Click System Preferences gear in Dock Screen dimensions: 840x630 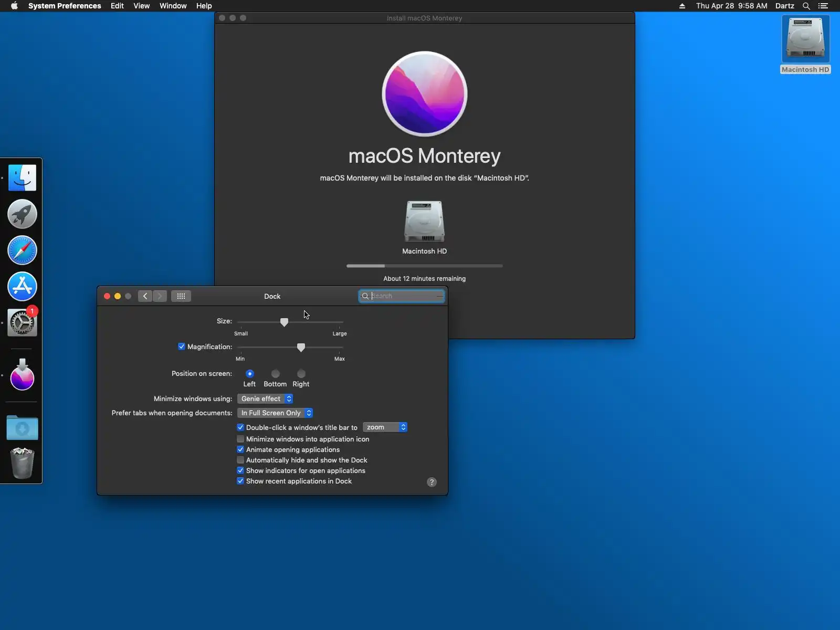click(x=22, y=322)
